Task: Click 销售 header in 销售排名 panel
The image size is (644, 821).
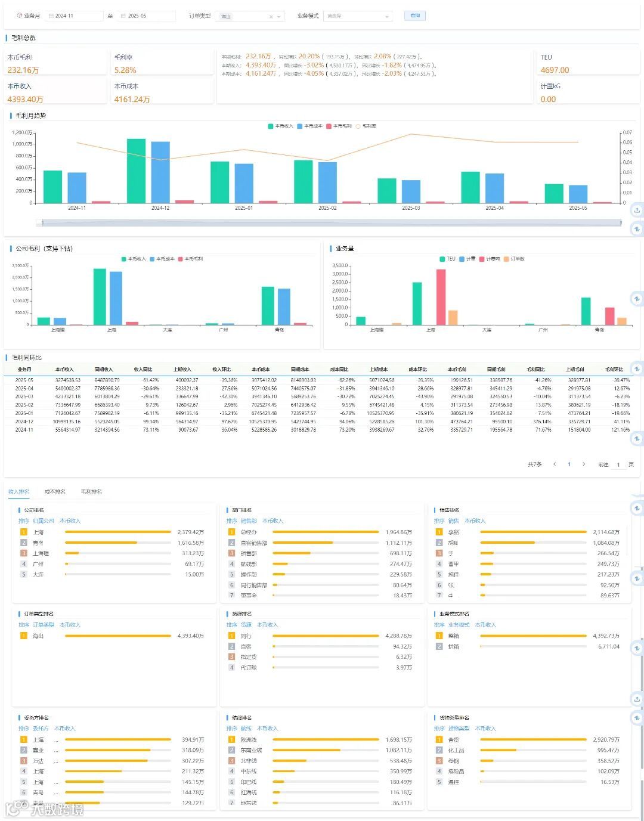Action: click(454, 521)
